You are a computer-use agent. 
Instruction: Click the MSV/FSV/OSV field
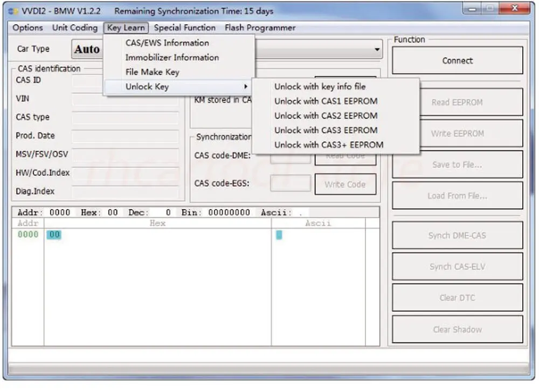pos(125,155)
